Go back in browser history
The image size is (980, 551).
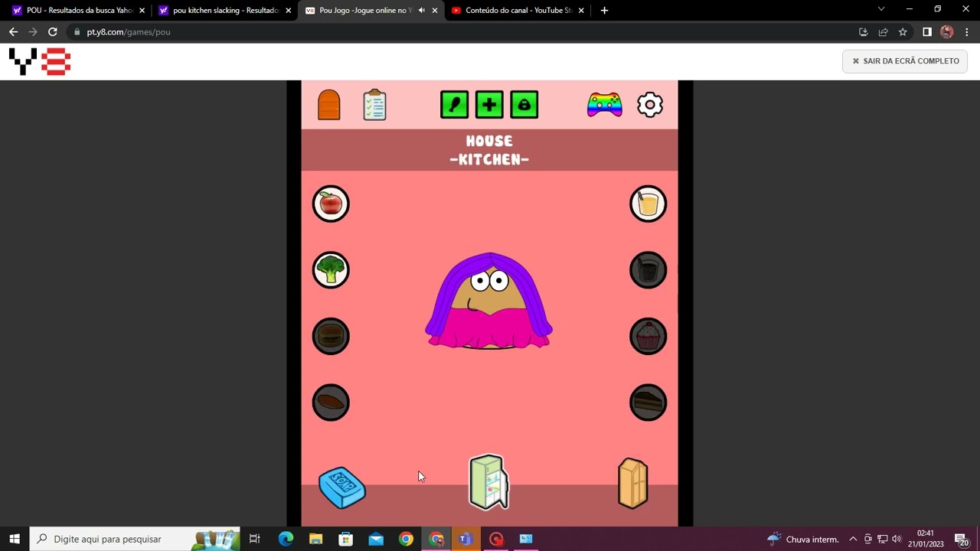(13, 32)
